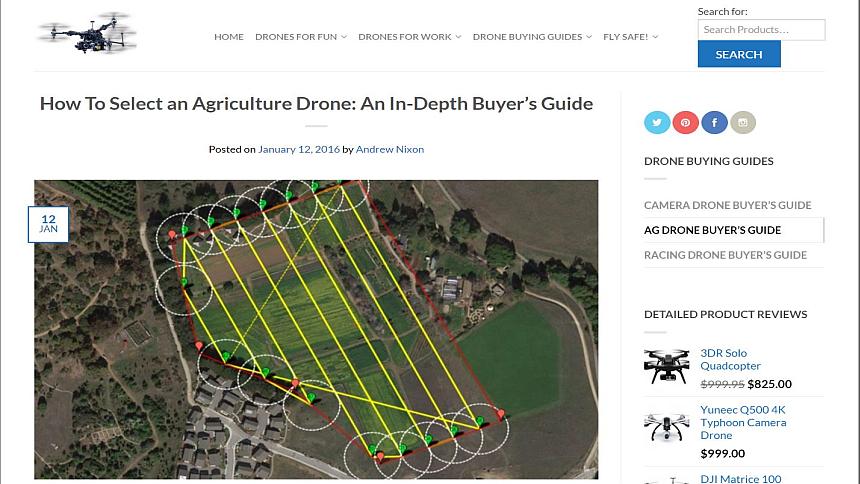Click the blue Search button

(739, 54)
